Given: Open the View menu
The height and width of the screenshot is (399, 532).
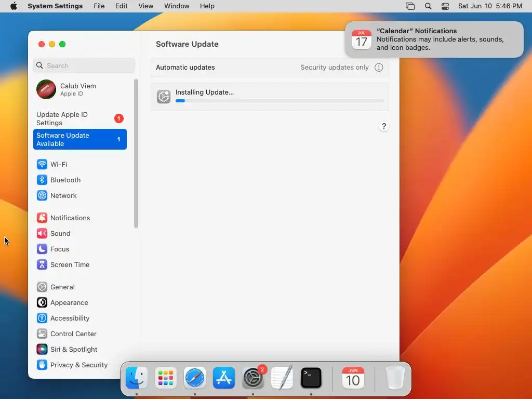Looking at the screenshot, I should [x=146, y=6].
